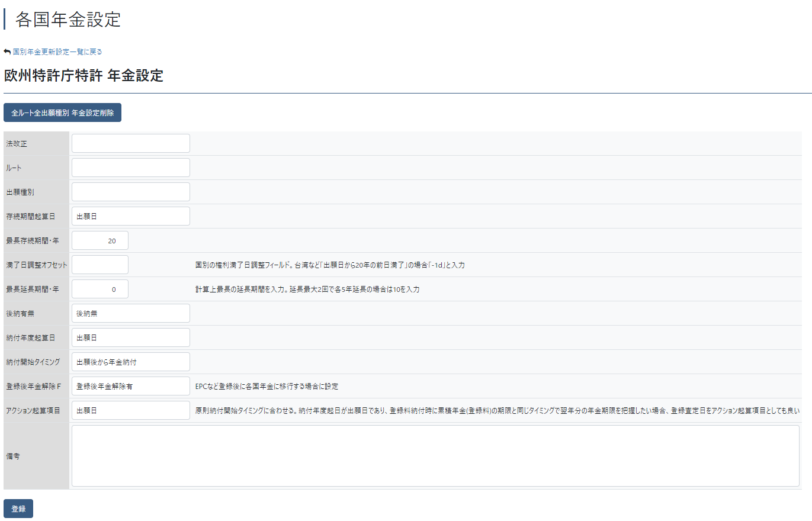The width and height of the screenshot is (812, 521).
Task: Click the アクション起算項目 row label
Action: (33, 411)
